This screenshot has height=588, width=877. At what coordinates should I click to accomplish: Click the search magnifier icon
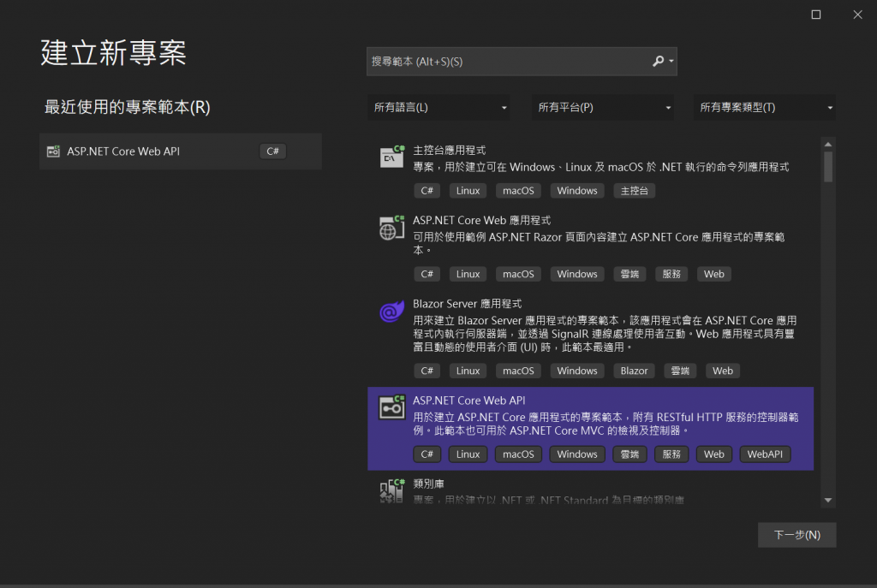click(659, 61)
